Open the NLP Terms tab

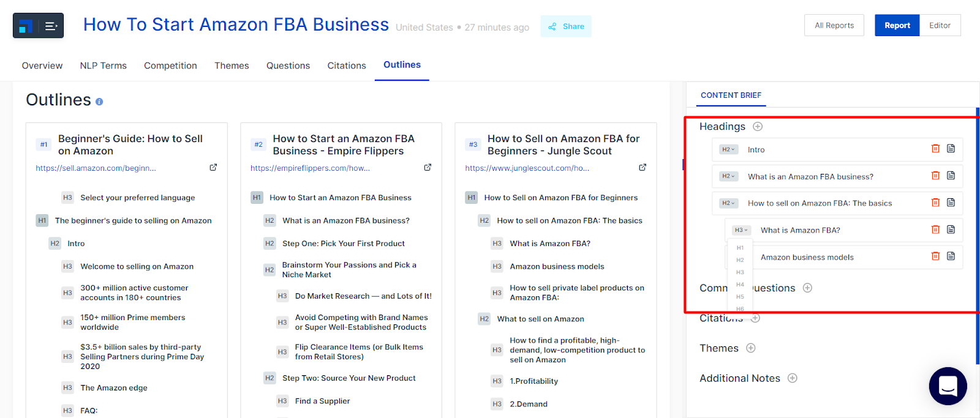click(x=103, y=65)
